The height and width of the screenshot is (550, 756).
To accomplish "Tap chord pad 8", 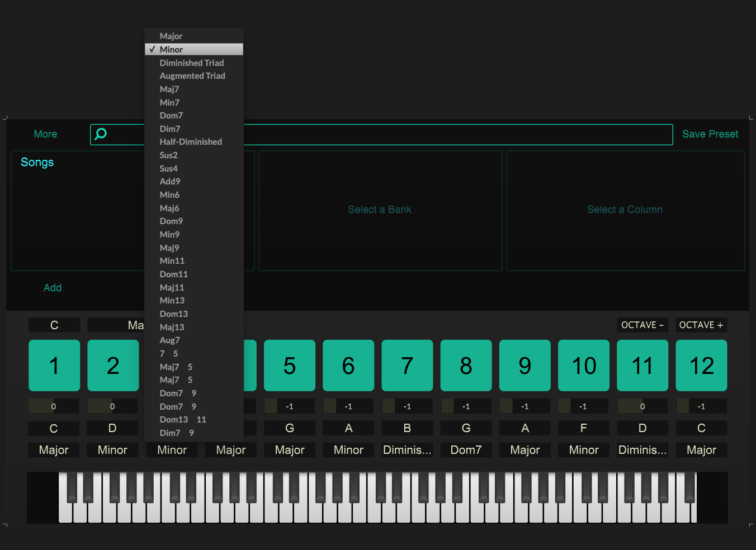I will click(x=466, y=366).
